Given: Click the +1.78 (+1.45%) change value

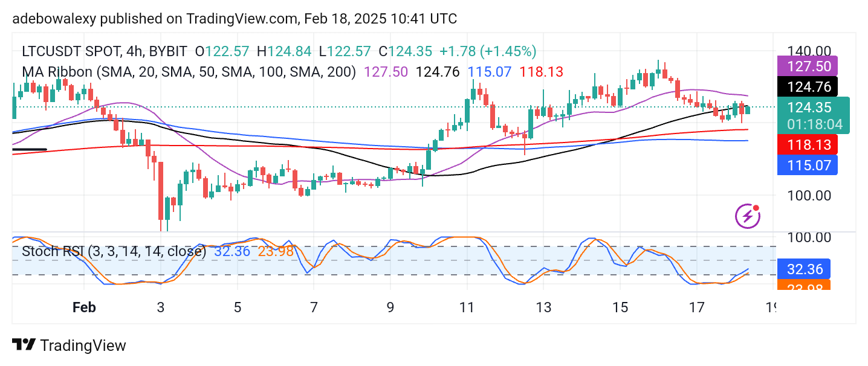Looking at the screenshot, I should click(488, 51).
